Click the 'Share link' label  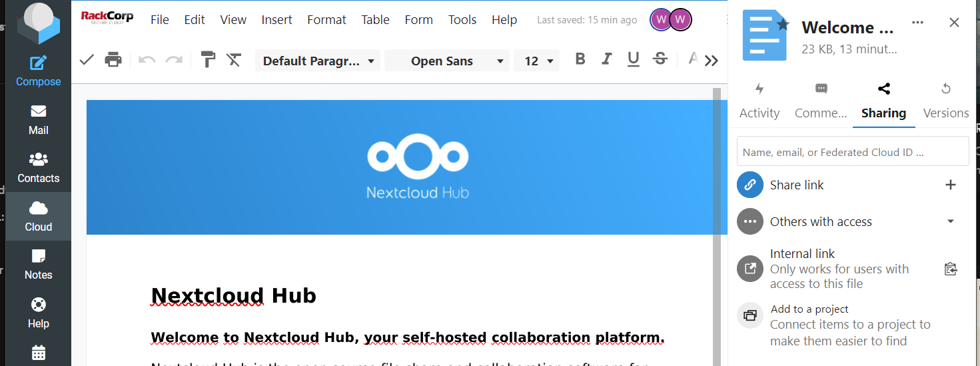coord(797,185)
